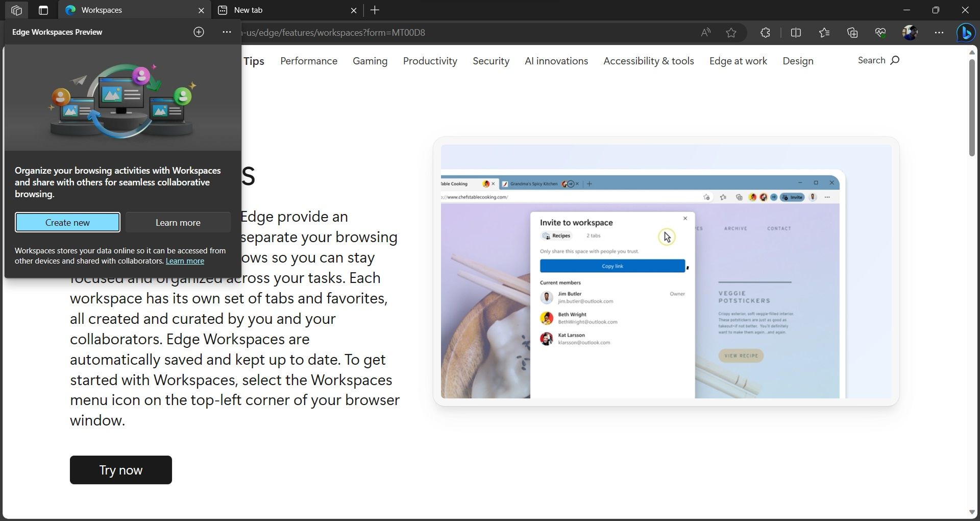Add this page to favorites
This screenshot has width=980, height=521.
tap(731, 32)
